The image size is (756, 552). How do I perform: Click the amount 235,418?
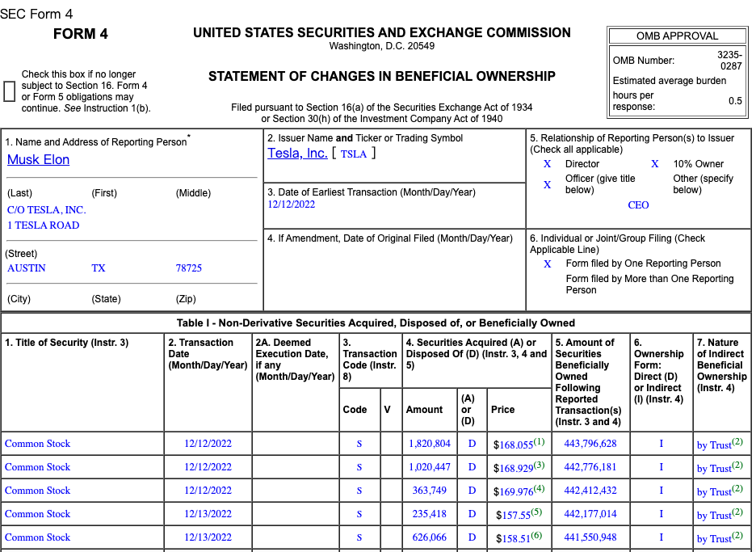(x=430, y=514)
